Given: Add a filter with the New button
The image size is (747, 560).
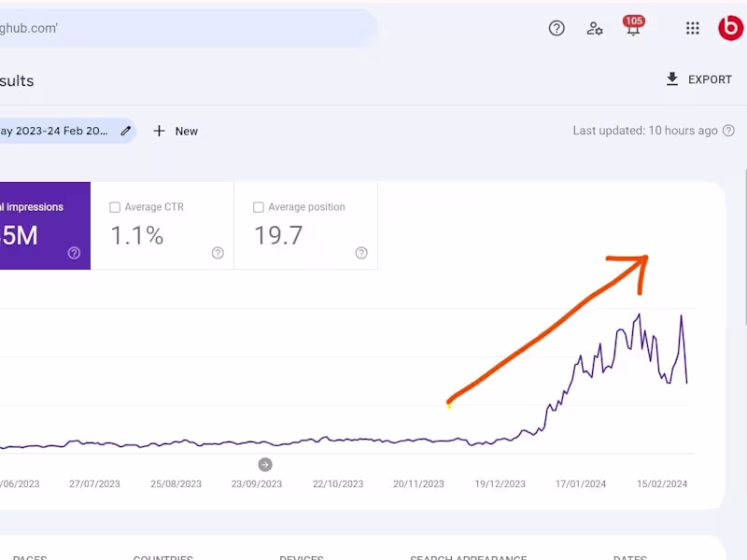Looking at the screenshot, I should point(175,131).
